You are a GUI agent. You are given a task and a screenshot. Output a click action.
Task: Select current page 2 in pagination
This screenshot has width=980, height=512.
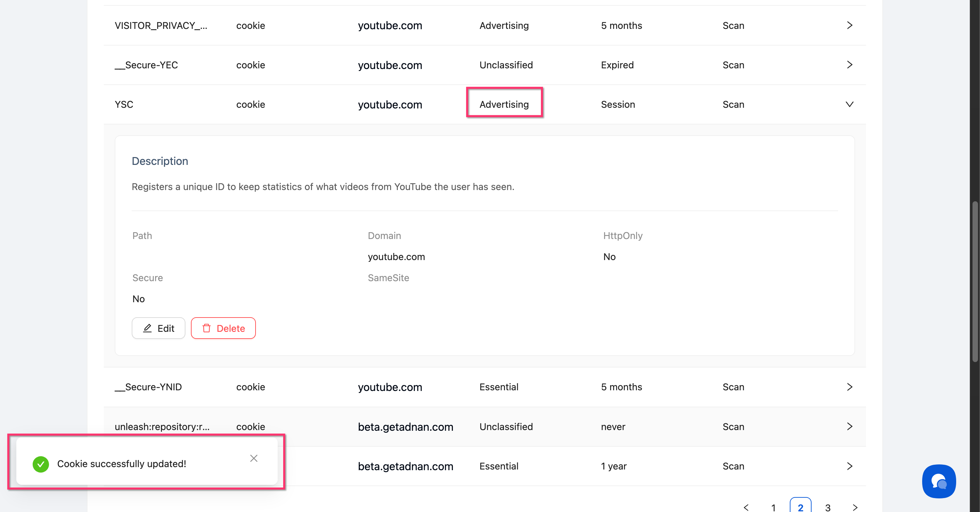click(x=800, y=507)
